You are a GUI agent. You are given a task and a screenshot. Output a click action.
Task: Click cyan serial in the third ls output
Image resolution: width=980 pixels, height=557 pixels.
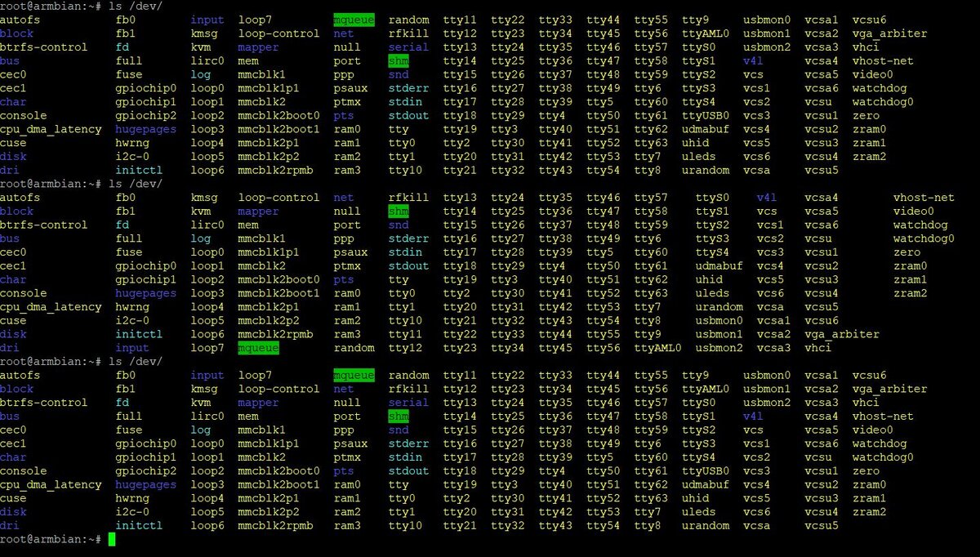pyautogui.click(x=408, y=403)
